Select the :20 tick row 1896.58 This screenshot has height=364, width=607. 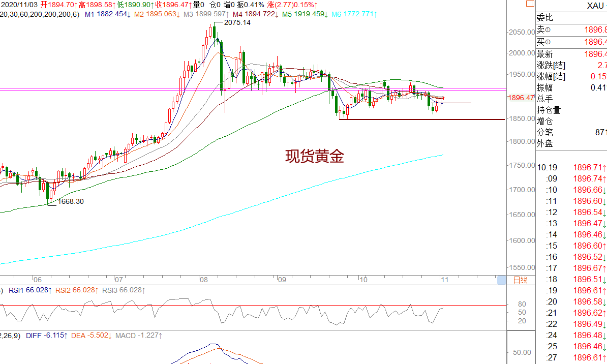(x=571, y=301)
